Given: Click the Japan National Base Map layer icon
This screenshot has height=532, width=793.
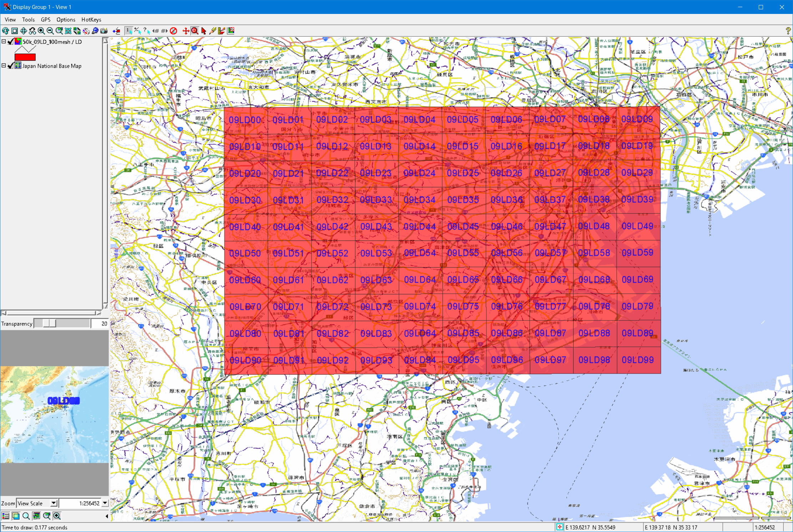Looking at the screenshot, I should (x=18, y=66).
